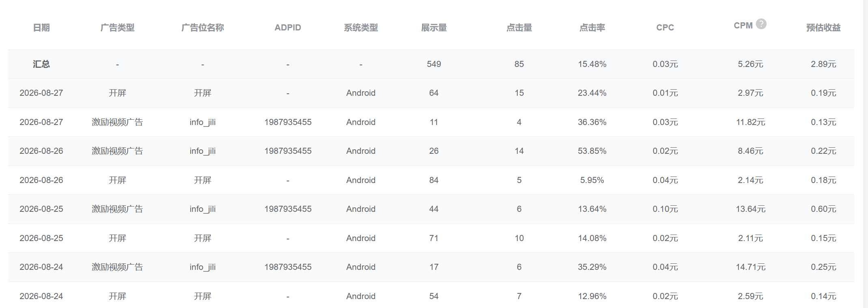Click the vertical scrollbar on the right edge

click(865, 154)
